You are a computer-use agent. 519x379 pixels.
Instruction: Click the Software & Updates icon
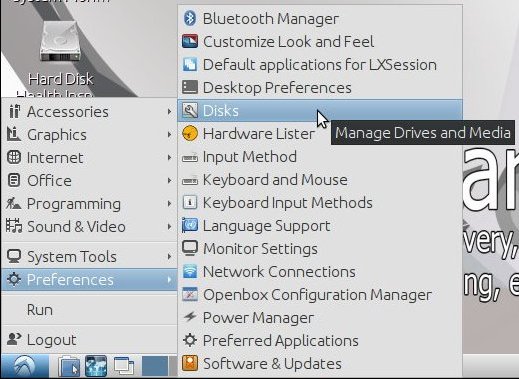(190, 363)
